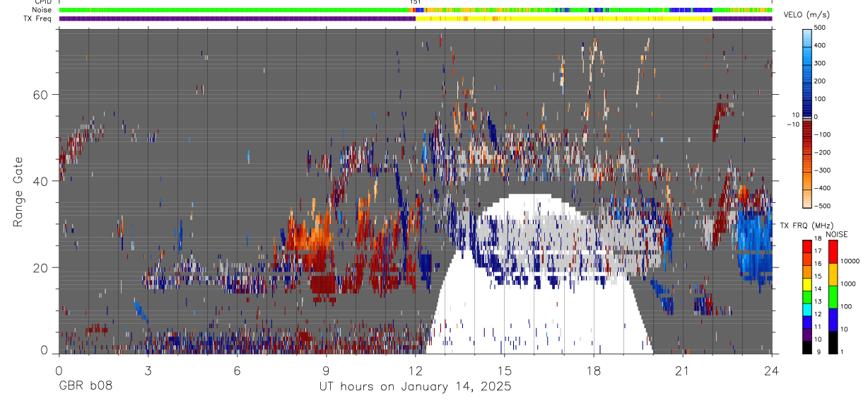Click velocity scale label '−400'
This screenshot has height=401, width=868.
[821, 188]
